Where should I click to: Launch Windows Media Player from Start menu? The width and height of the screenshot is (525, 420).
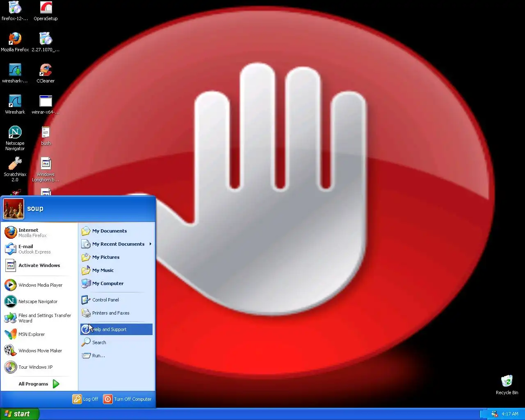click(39, 285)
